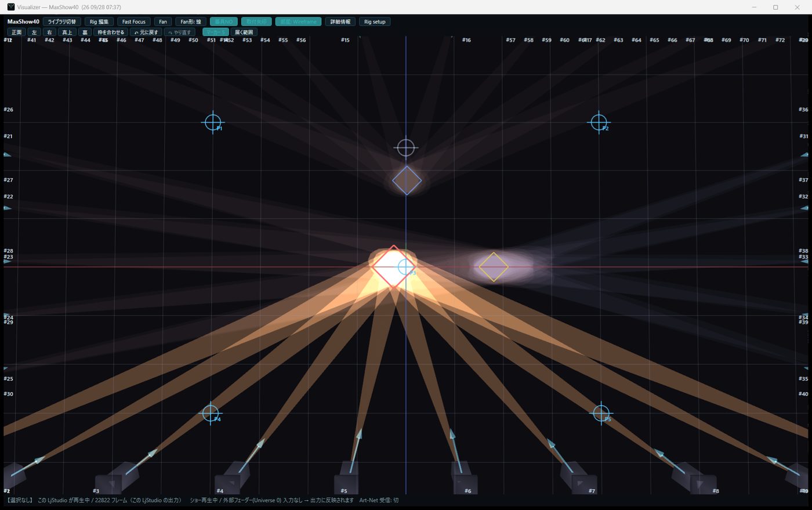Switch to the 裏 back view
The image size is (812, 510).
pos(85,32)
